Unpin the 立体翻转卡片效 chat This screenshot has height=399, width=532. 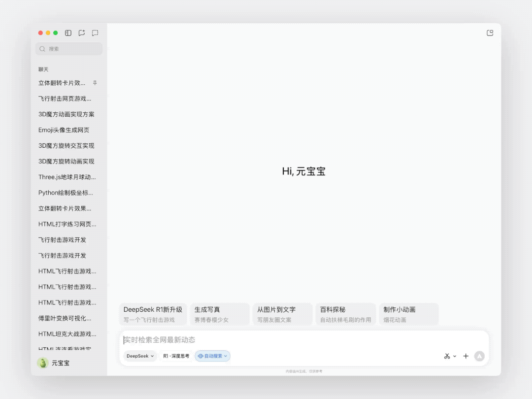point(94,83)
